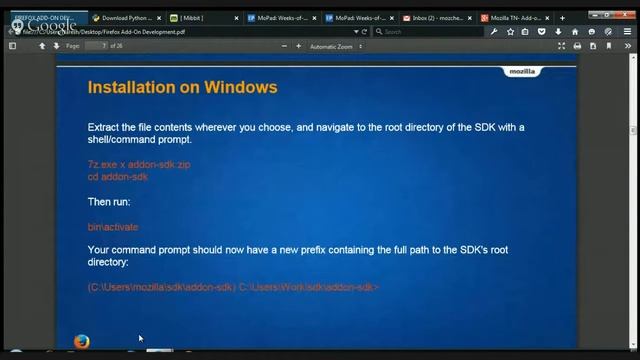
Task: Switch to Inbox (2) mail tab
Action: point(438,18)
